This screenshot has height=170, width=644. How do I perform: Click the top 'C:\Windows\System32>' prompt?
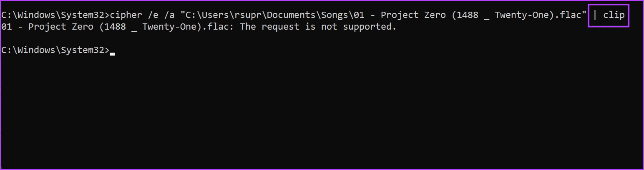coord(55,15)
